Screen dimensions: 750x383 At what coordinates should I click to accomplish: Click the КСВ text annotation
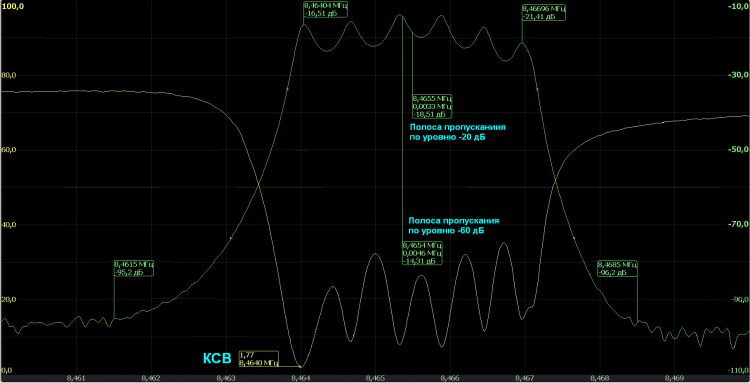(x=217, y=359)
